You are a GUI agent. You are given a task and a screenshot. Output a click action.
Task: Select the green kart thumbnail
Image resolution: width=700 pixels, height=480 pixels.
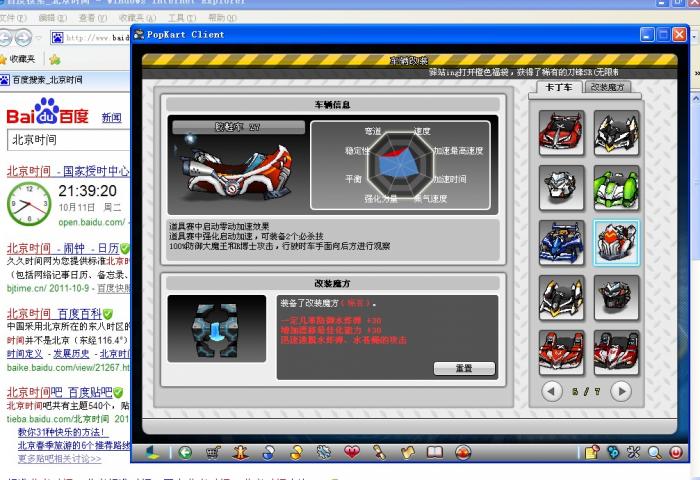click(616, 188)
